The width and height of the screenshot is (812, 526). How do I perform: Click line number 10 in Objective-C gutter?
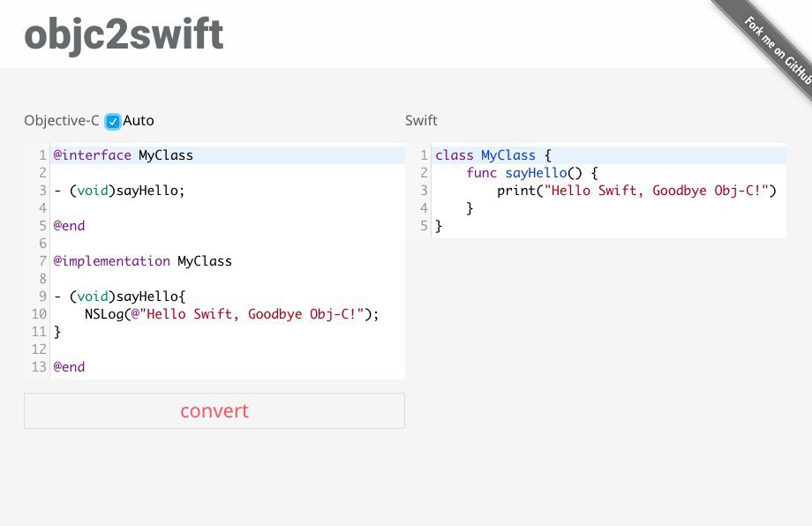[39, 314]
